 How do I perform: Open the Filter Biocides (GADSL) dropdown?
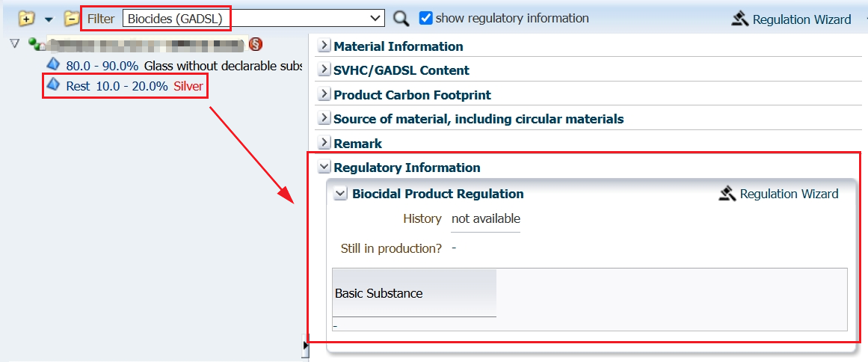pyautogui.click(x=376, y=18)
